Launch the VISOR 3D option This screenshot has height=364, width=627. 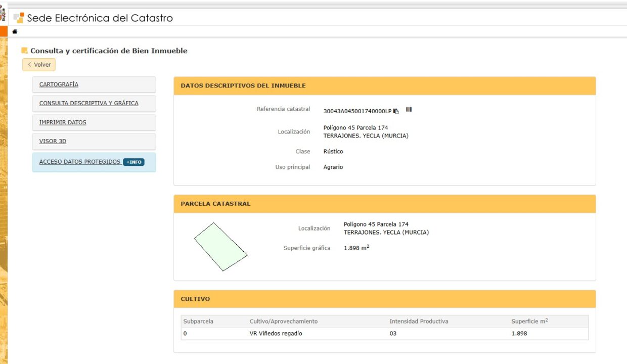(x=94, y=141)
